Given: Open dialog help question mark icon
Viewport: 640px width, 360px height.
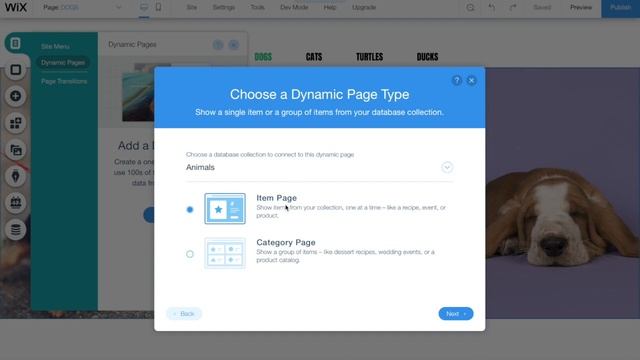Looking at the screenshot, I should point(457,80).
